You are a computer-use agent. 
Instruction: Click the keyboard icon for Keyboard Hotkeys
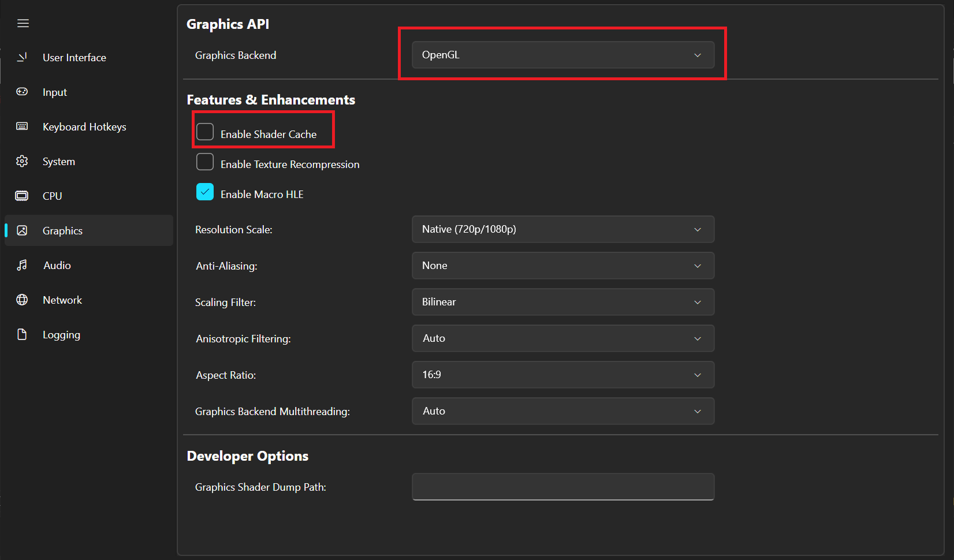22,126
